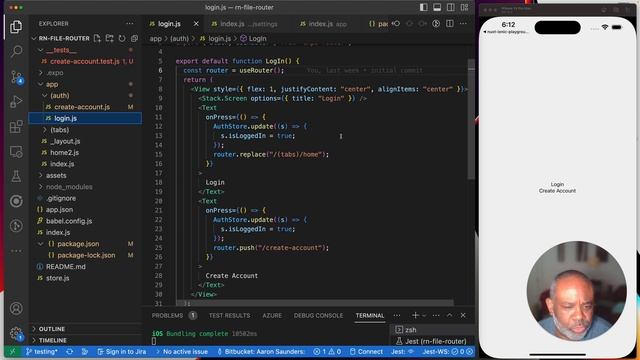This screenshot has height=360, width=640.
Task: Create a new file in RN-FILE-ROUTER
Action: [x=97, y=38]
